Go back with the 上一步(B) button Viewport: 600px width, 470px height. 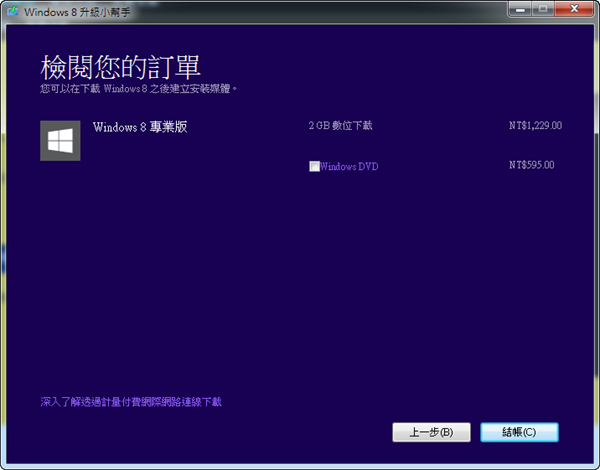click(431, 432)
